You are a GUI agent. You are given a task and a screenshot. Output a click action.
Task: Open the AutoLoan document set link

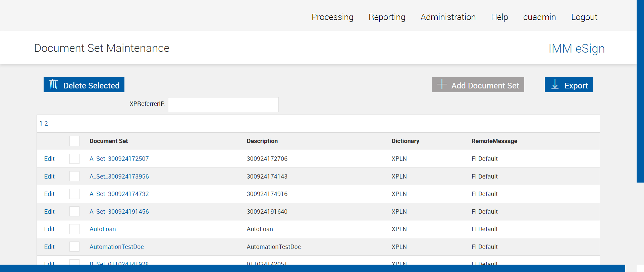(103, 229)
